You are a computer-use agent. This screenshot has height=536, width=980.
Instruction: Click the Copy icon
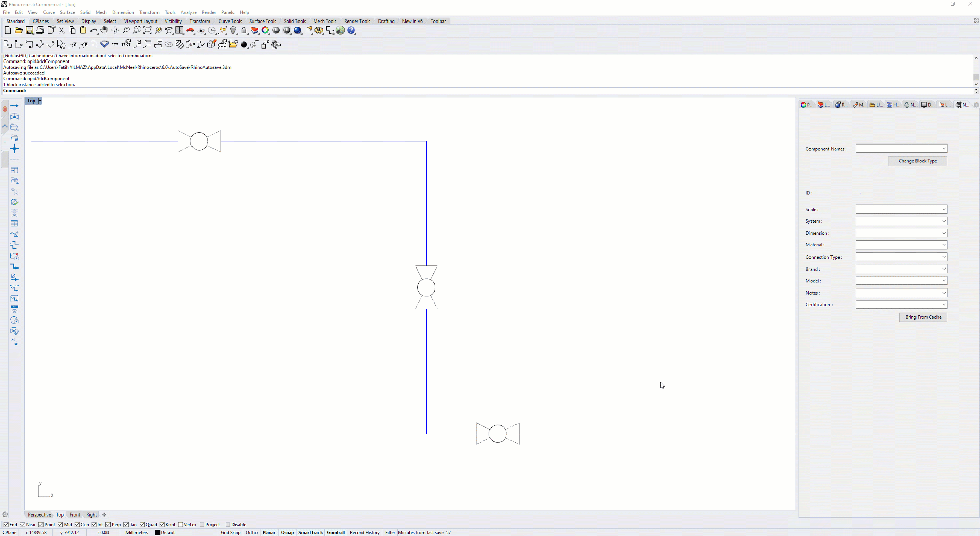click(72, 31)
